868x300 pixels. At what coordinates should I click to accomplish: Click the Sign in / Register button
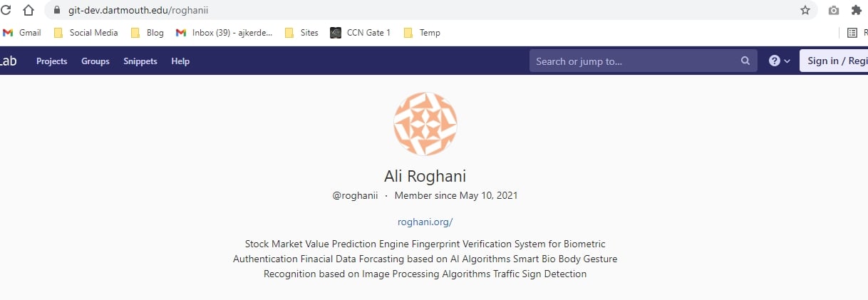pyautogui.click(x=835, y=61)
